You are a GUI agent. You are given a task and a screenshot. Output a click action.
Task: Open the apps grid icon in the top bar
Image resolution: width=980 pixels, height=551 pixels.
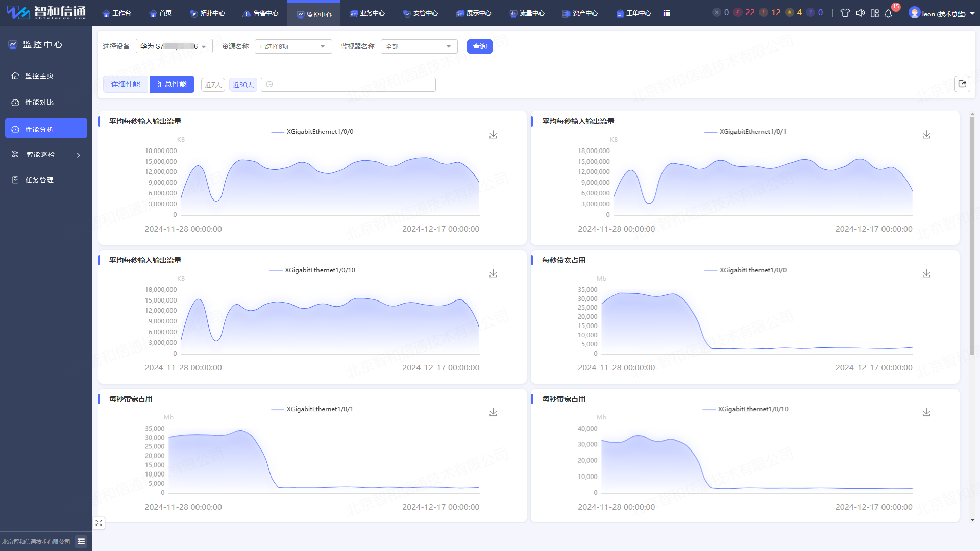(667, 13)
